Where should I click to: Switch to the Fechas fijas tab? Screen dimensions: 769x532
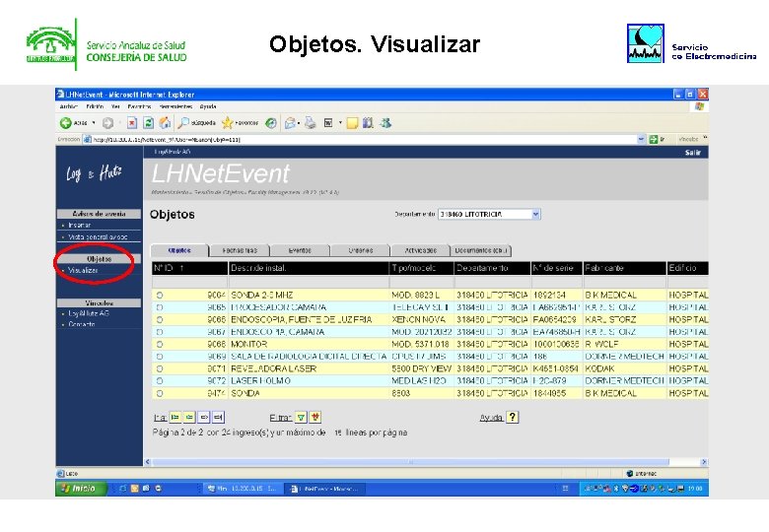click(x=240, y=250)
